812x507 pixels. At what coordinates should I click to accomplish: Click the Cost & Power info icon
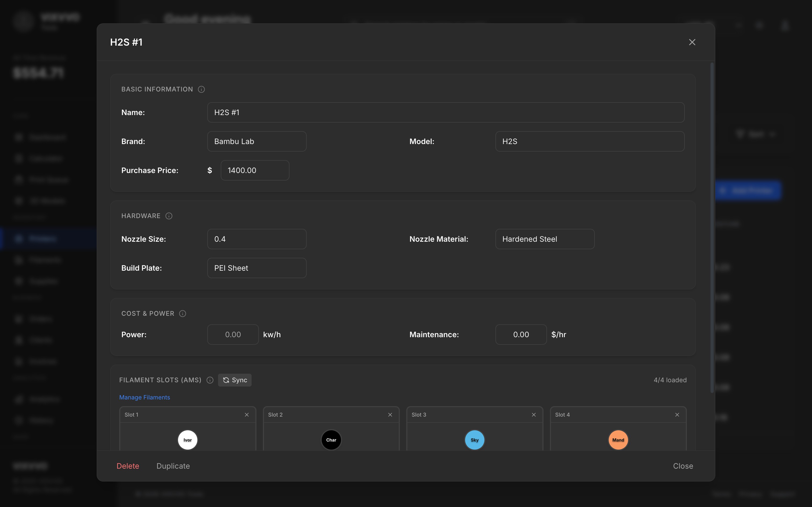183,314
